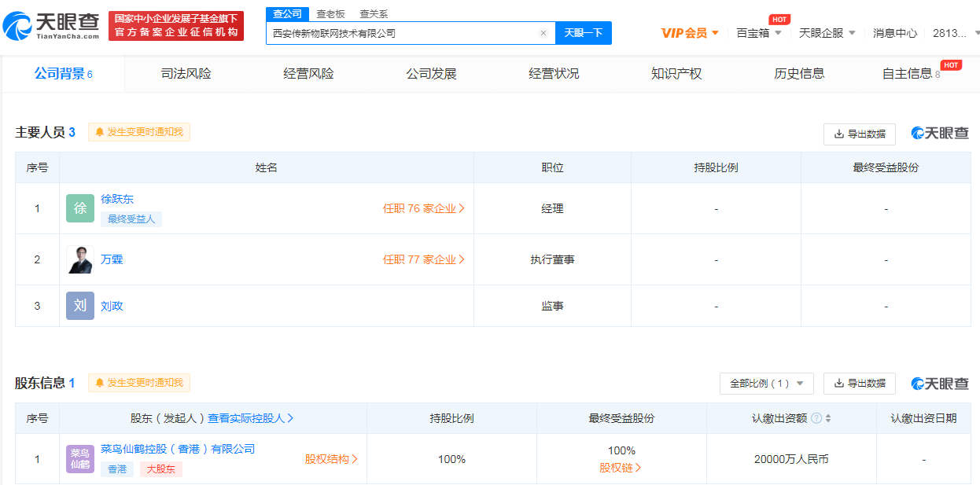Open 全部比例 filter dropdown
Viewport: 980px width, 485px height.
pyautogui.click(x=766, y=384)
